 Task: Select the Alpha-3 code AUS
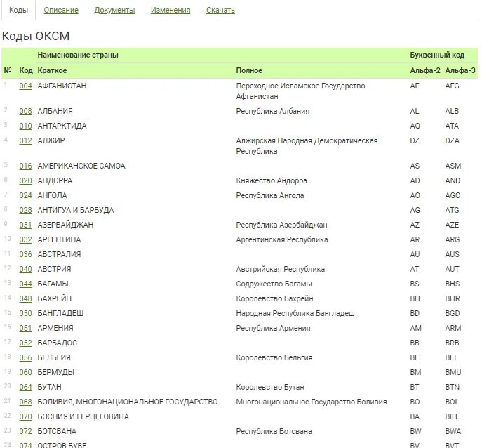[x=453, y=254]
